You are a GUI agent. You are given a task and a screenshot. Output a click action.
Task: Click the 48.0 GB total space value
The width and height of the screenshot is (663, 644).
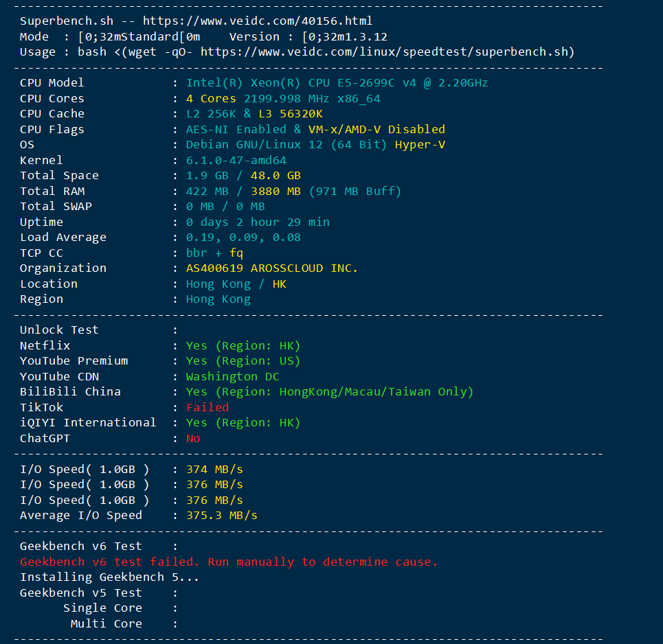276,175
